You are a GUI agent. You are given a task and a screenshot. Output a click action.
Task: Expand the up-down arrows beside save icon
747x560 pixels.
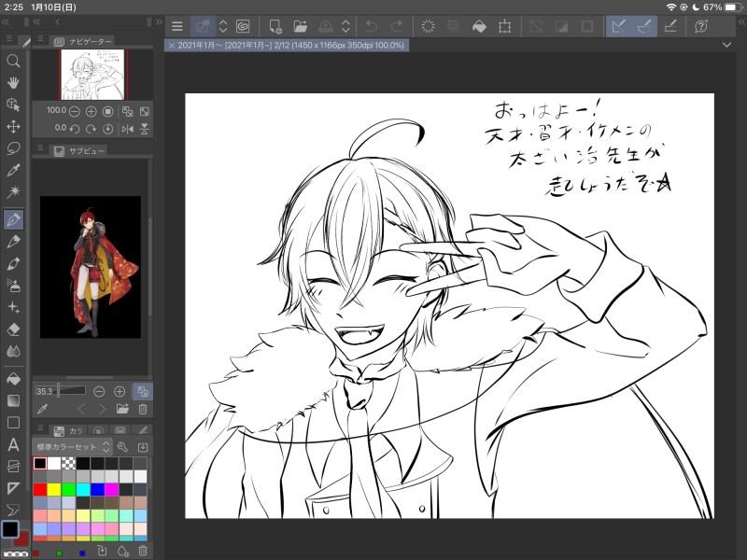345,26
